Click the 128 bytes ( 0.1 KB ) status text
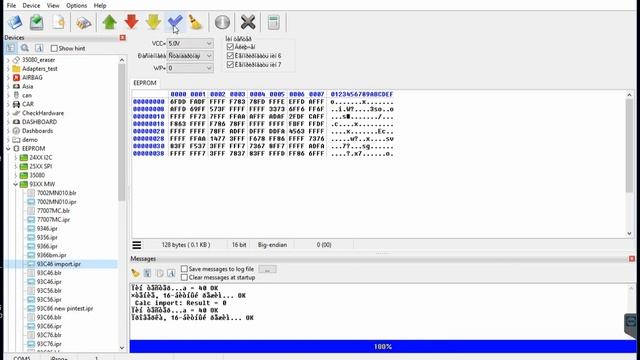This screenshot has height=360, width=640. point(186,245)
